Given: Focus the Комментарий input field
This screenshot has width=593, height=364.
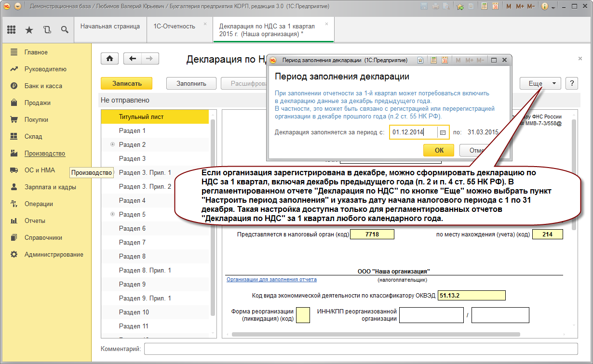Looking at the screenshot, I should (x=361, y=349).
